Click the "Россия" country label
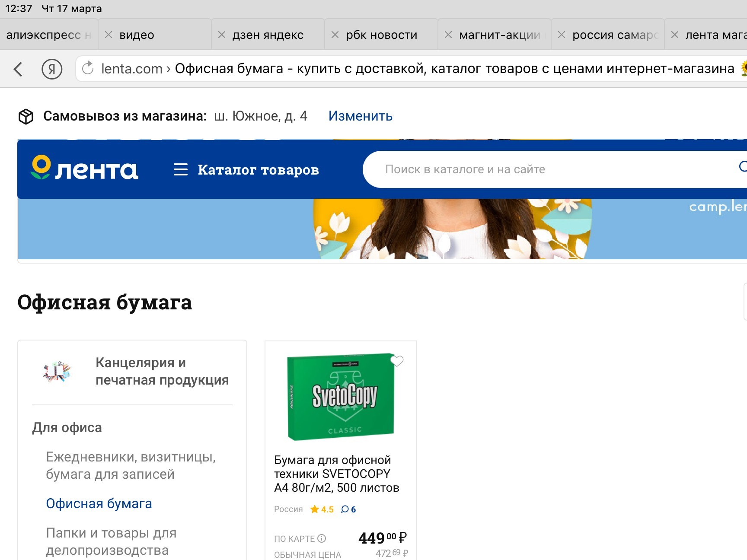This screenshot has width=747, height=560. tap(288, 509)
